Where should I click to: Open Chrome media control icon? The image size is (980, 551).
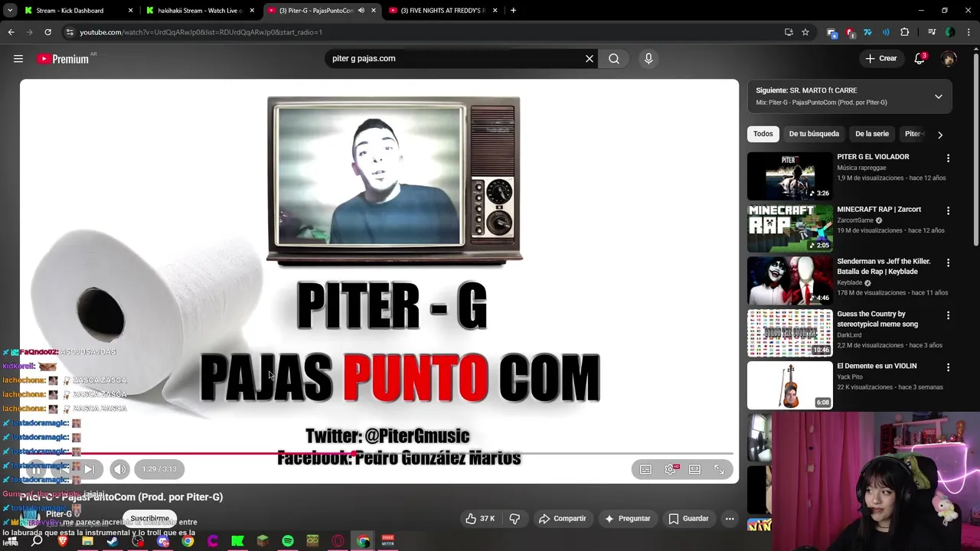932,32
